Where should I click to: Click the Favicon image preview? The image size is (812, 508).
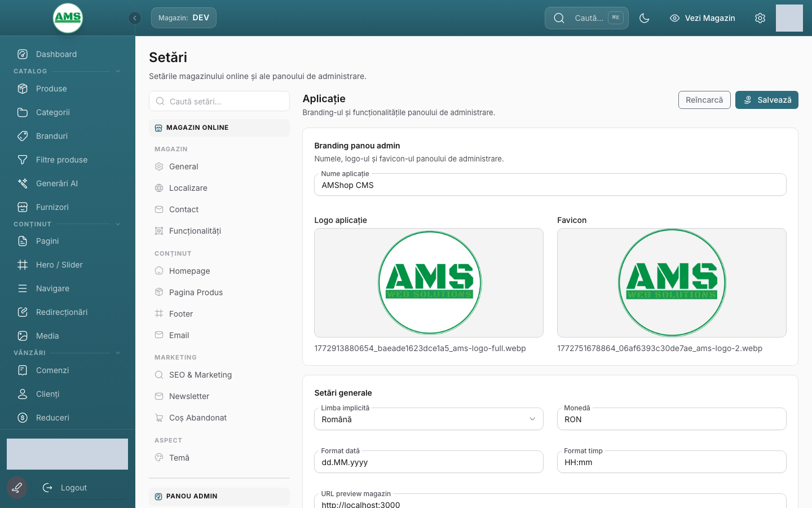(672, 283)
